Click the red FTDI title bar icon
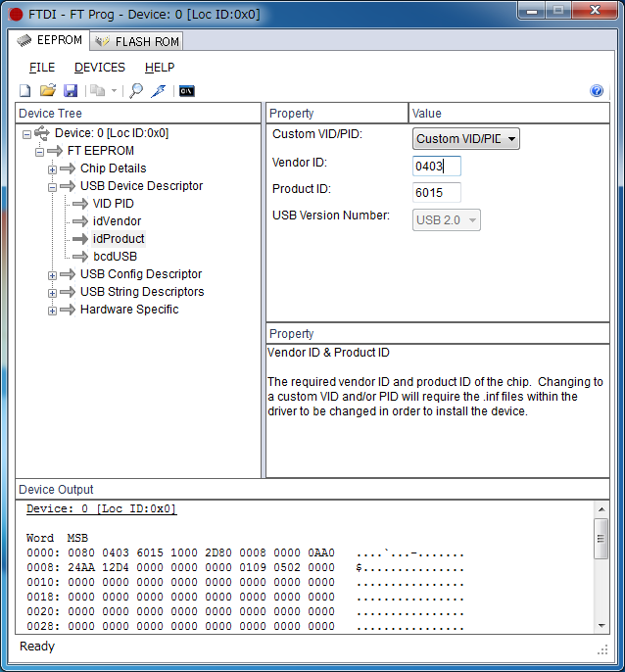Viewport: 625px width, 672px height. [16, 14]
